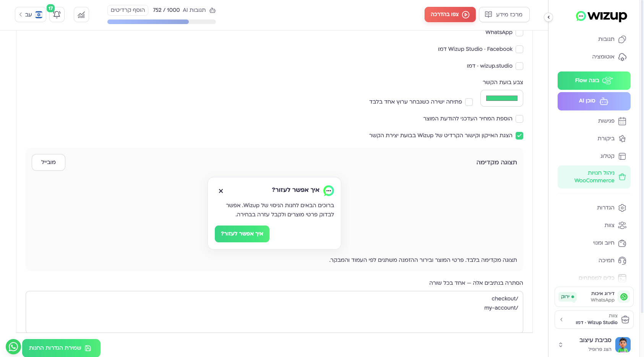Check the add updated price checkbox

(519, 119)
